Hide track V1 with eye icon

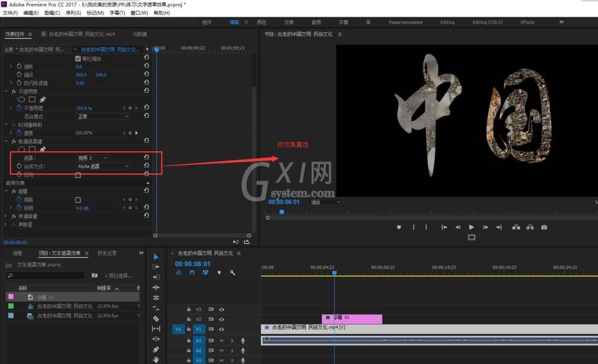click(221, 329)
